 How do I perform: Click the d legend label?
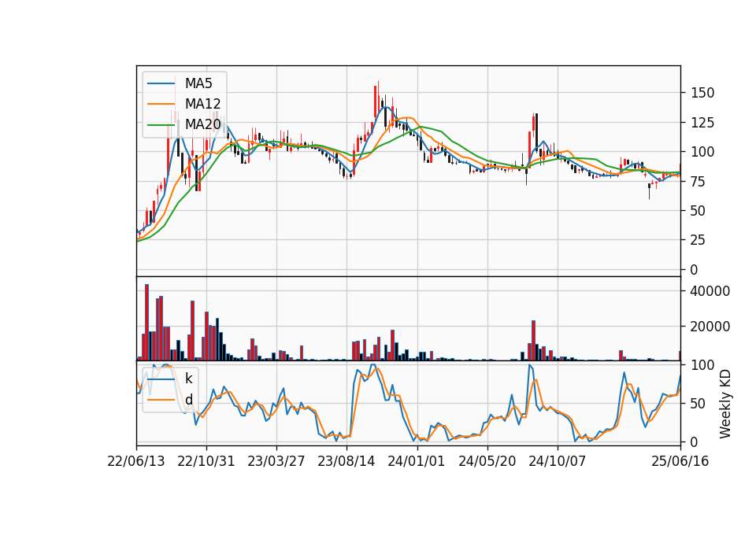pos(188,400)
